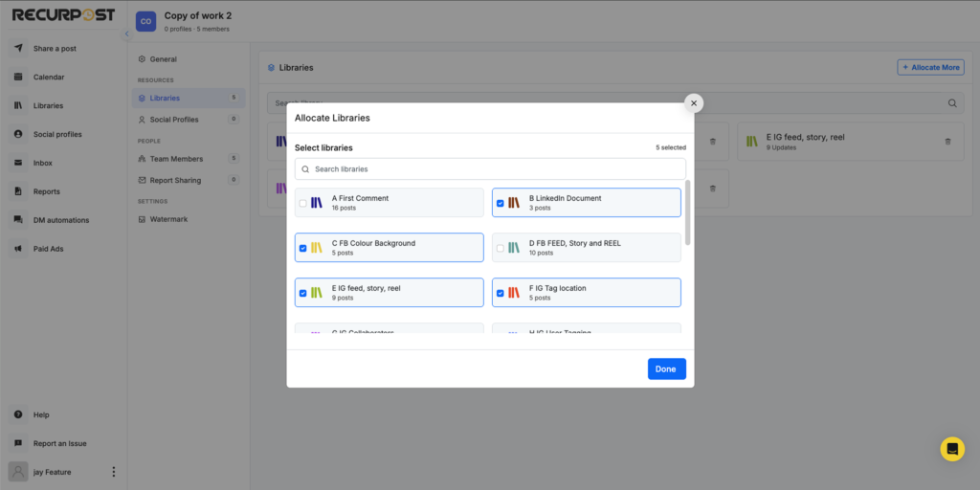
Task: Click the dialog's vertical scrollbar
Action: click(x=688, y=212)
